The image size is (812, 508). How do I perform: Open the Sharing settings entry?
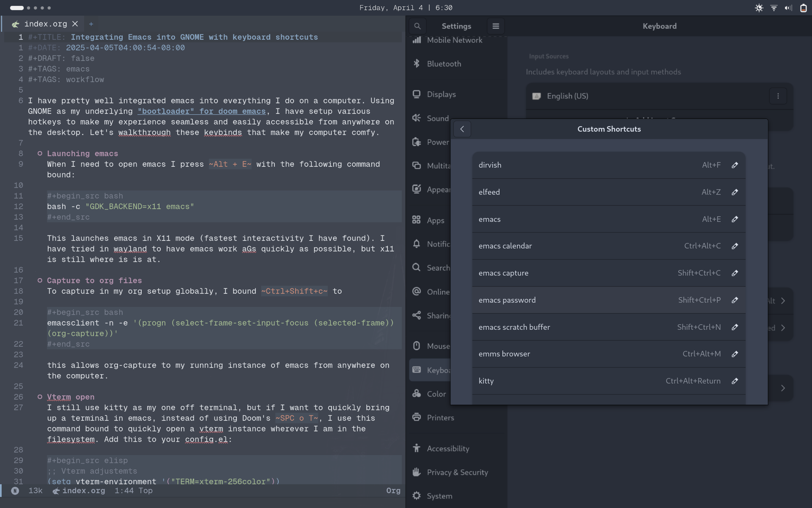click(x=430, y=315)
